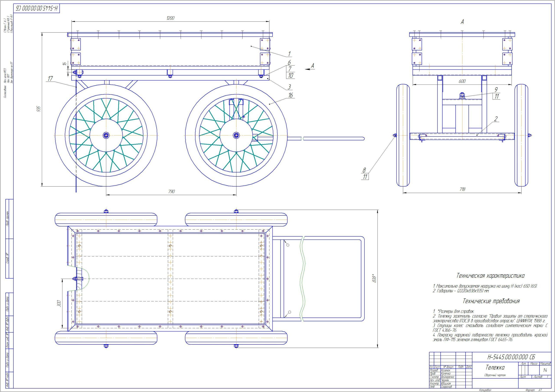Click the Технические требования heading
Image resolution: width=555 pixels, height=392 pixels.
pos(491,301)
